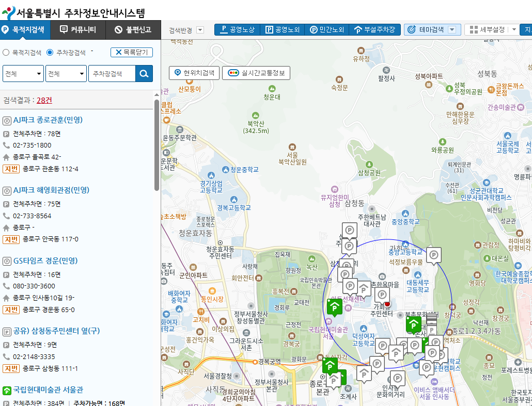Click phone number 02-735-1800
The width and height of the screenshot is (532, 406).
(x=32, y=145)
